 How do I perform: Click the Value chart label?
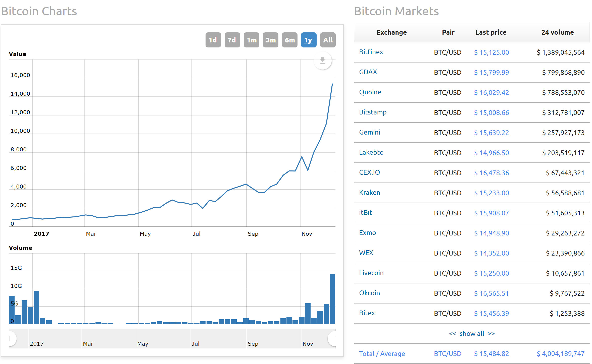[17, 54]
